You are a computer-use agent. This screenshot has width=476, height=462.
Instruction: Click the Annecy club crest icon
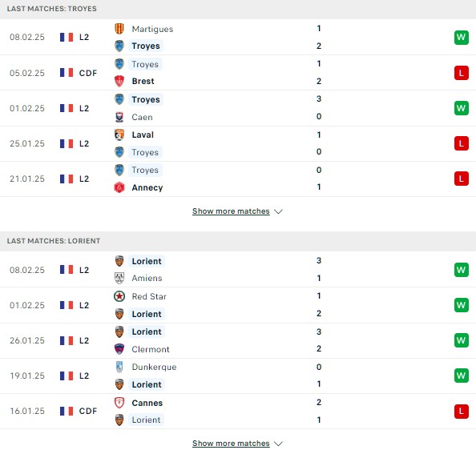pyautogui.click(x=119, y=187)
